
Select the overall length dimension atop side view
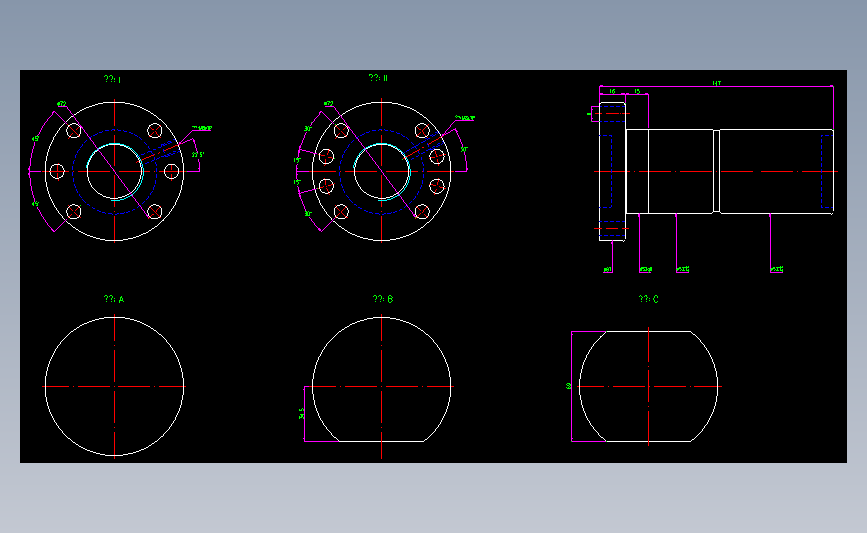[x=717, y=83]
